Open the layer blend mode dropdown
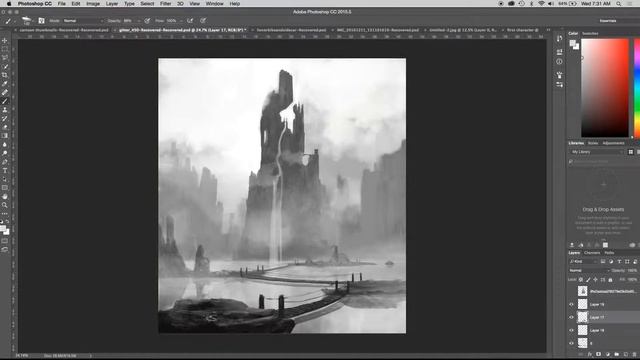 [589, 271]
